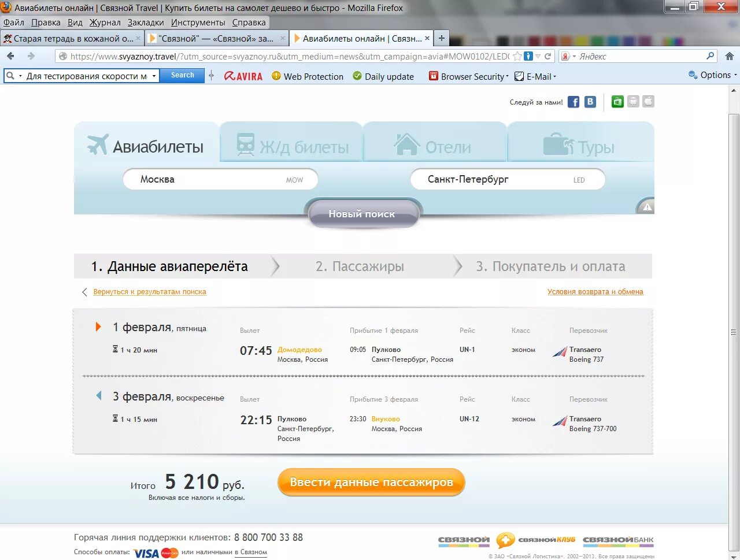Click the grey Android app icon in header
Image resolution: width=740 pixels, height=560 pixels.
tap(633, 102)
